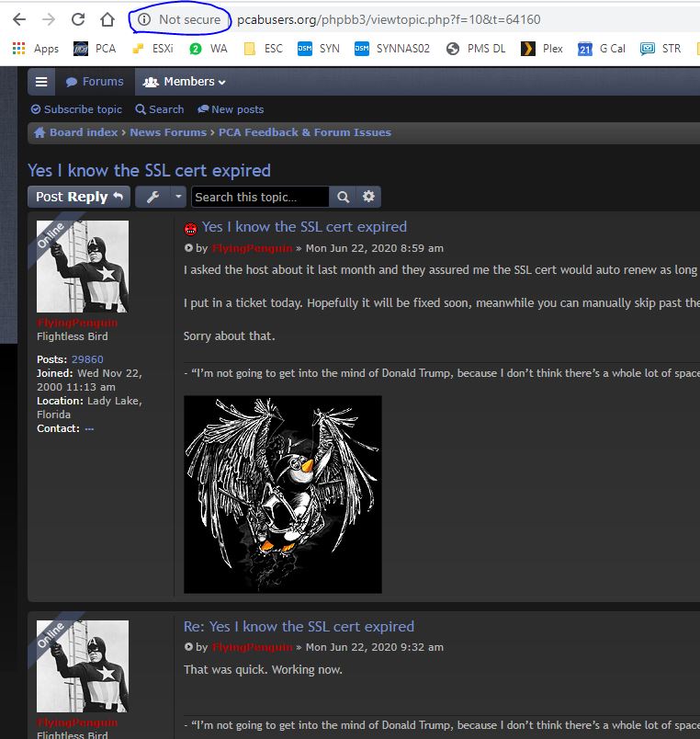
Task: Click the text "That was quick. Working now."
Action: [263, 670]
